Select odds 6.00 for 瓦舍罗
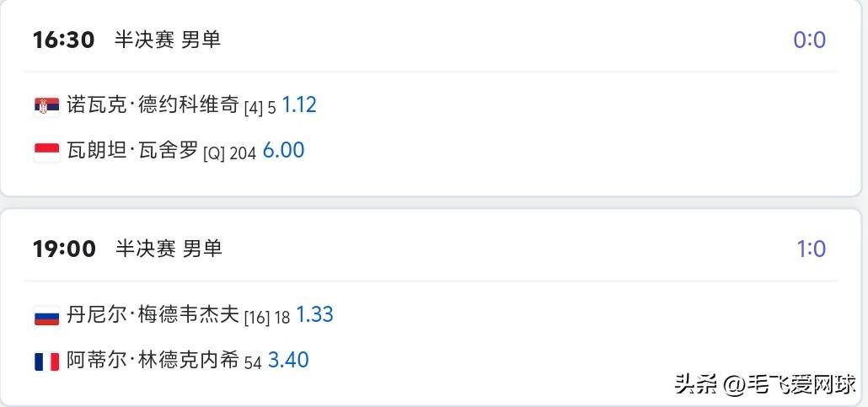This screenshot has width=868, height=407. 283,152
